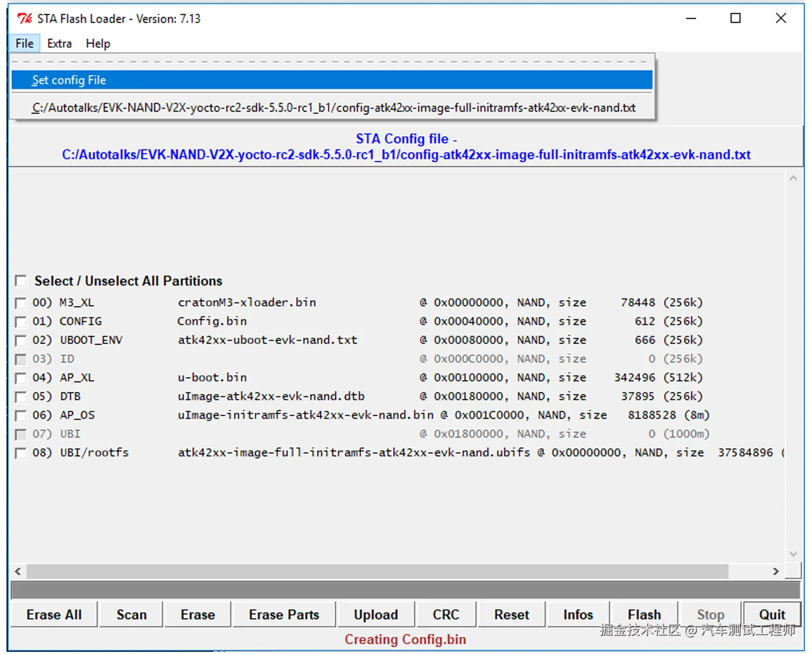The height and width of the screenshot is (654, 812).
Task: Click the horizontal scrollbar thumb
Action: [377, 571]
